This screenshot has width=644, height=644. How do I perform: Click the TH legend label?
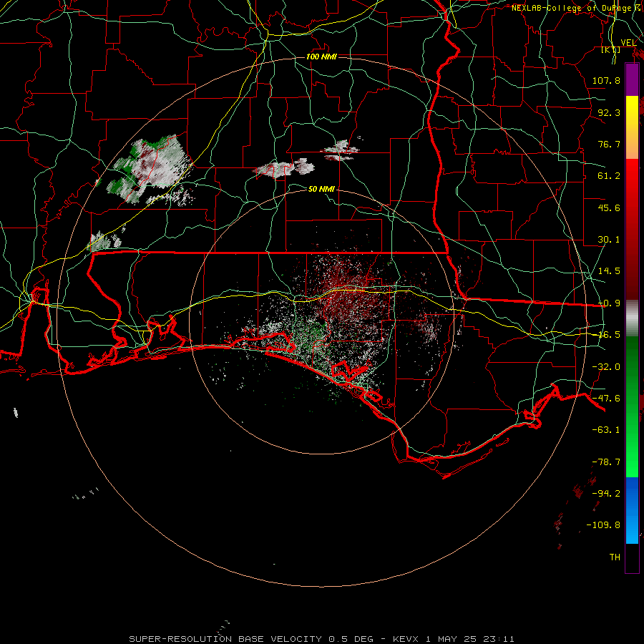tap(615, 557)
